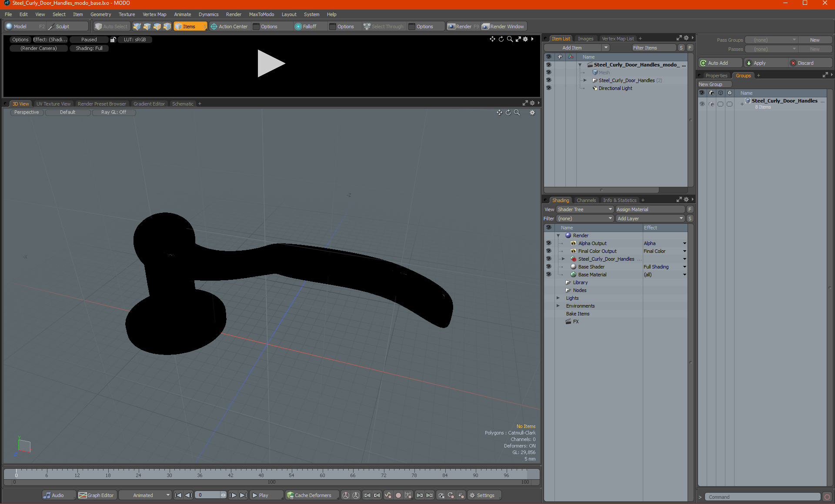The height and width of the screenshot is (504, 835).
Task: Expand the Steel_Curly_Door_Handles material group
Action: [563, 259]
